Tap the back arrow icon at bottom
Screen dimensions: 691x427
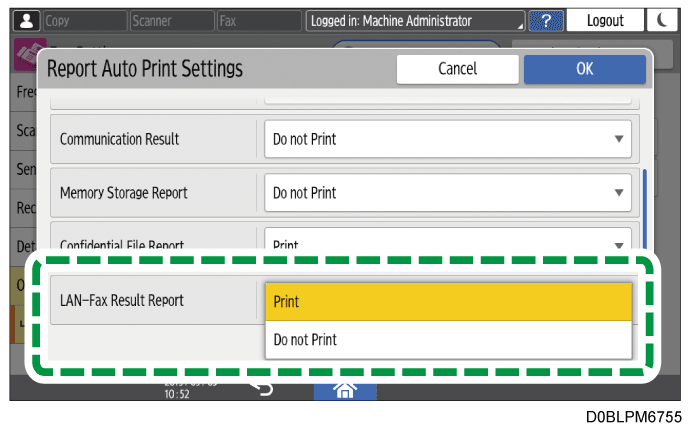coord(263,388)
